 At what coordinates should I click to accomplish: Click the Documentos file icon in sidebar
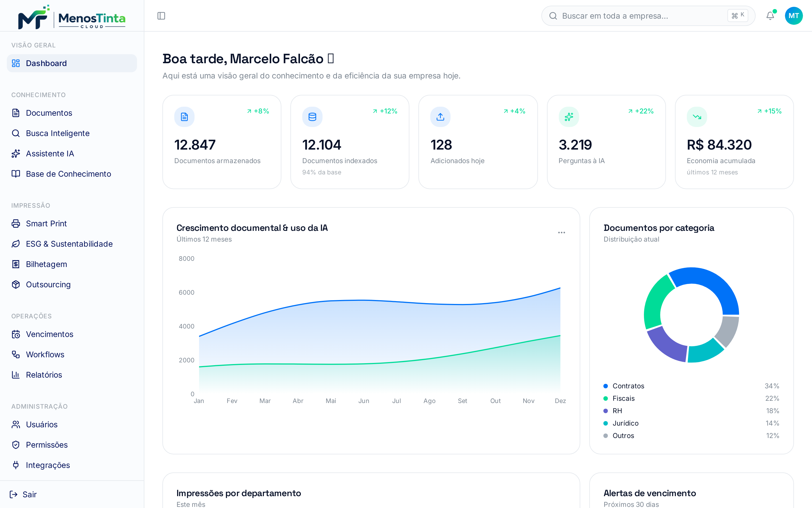click(x=16, y=113)
